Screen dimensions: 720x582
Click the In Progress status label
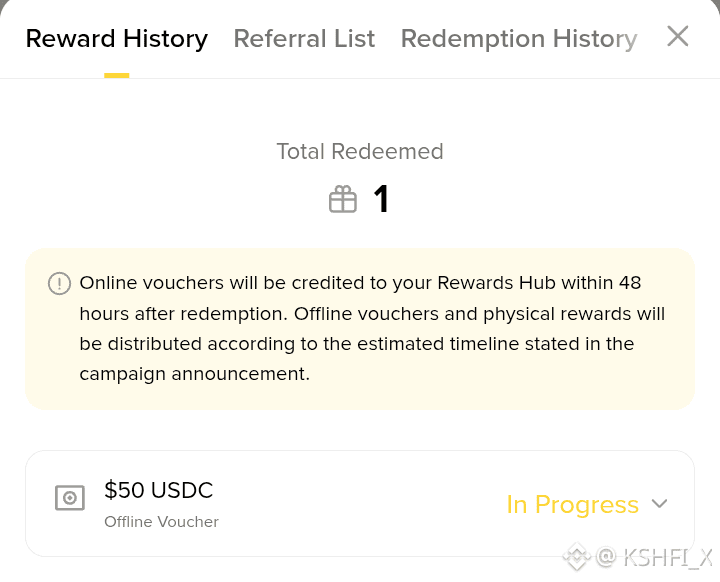point(573,504)
